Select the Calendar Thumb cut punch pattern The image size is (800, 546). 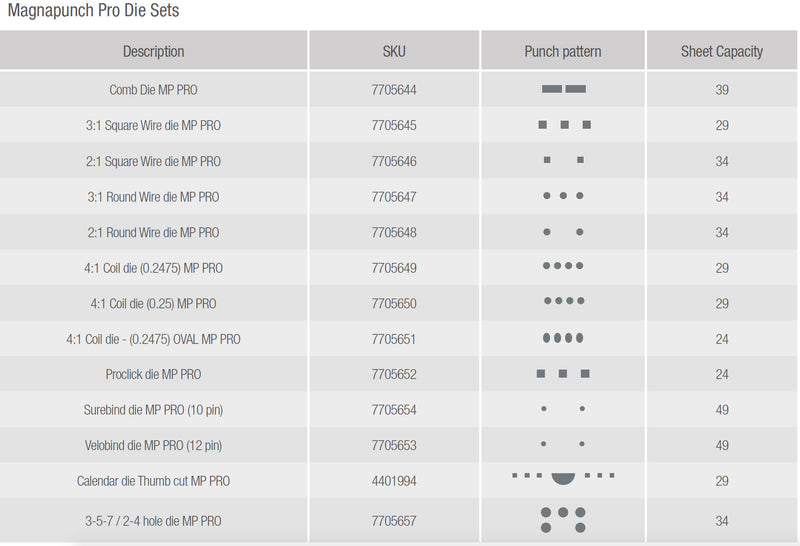pyautogui.click(x=563, y=478)
